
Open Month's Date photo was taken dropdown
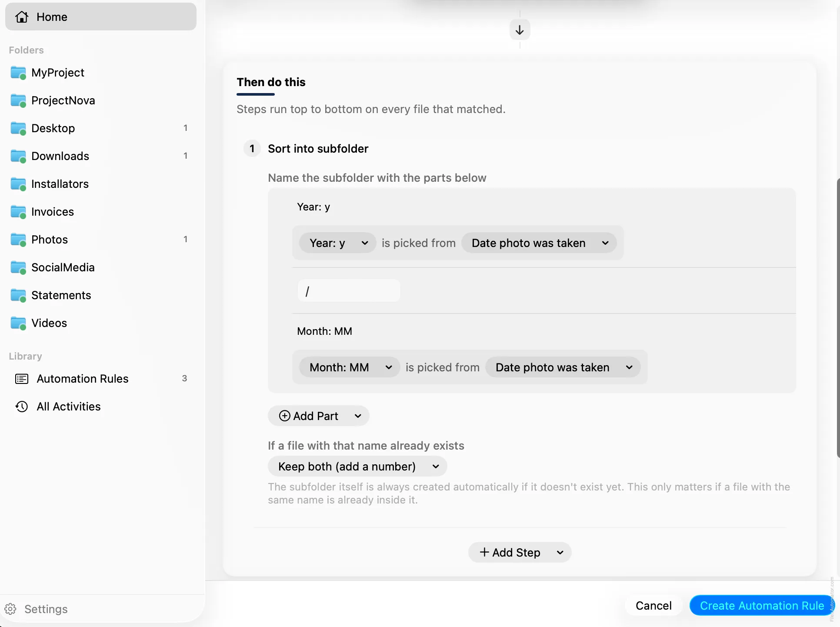tap(563, 367)
